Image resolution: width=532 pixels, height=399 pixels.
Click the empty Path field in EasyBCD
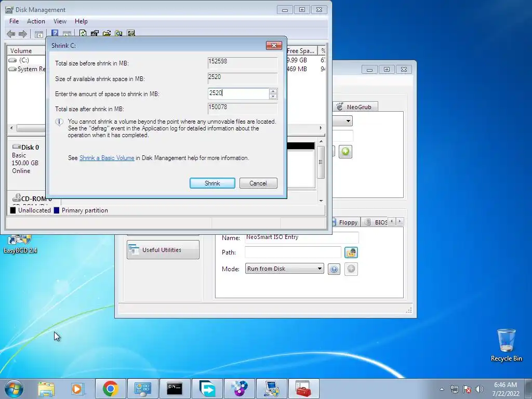point(293,252)
